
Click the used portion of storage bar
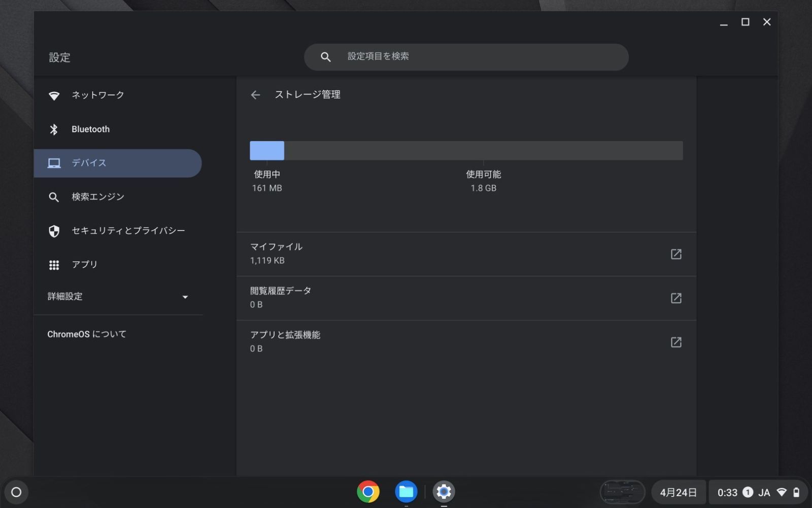coord(267,151)
